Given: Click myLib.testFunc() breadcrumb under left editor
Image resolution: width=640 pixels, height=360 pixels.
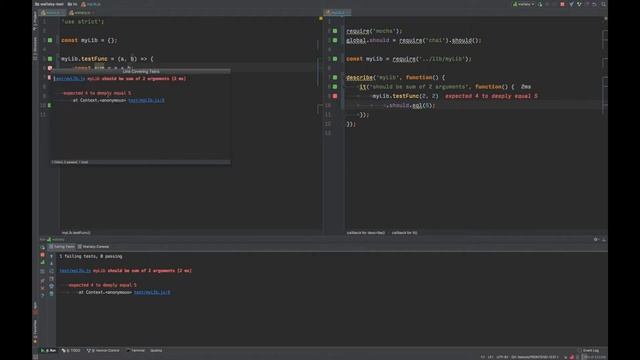Looking at the screenshot, I should 76,233.
